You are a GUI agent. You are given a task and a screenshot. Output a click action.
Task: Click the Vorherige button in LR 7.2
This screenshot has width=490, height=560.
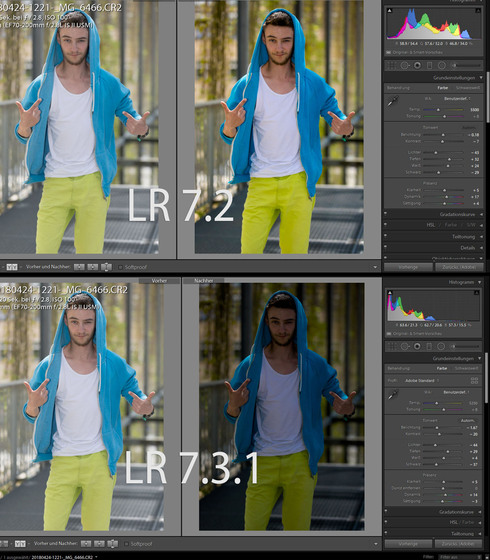tap(408, 267)
